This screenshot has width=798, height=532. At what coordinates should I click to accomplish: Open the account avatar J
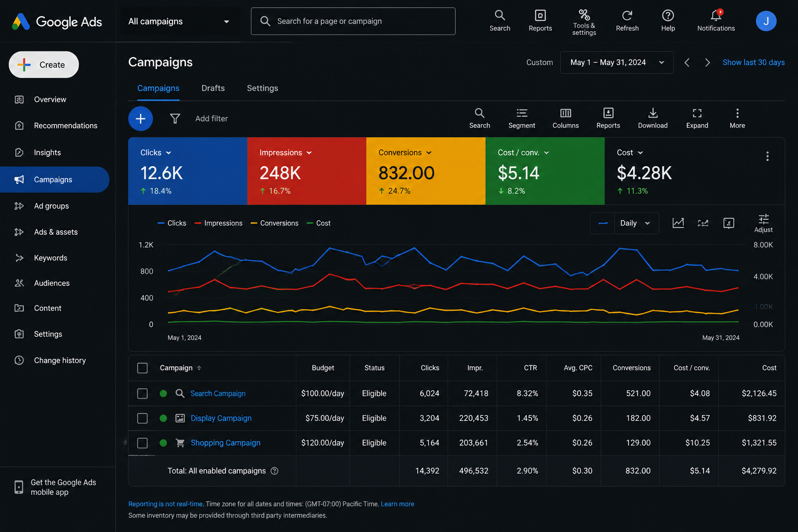click(x=766, y=21)
